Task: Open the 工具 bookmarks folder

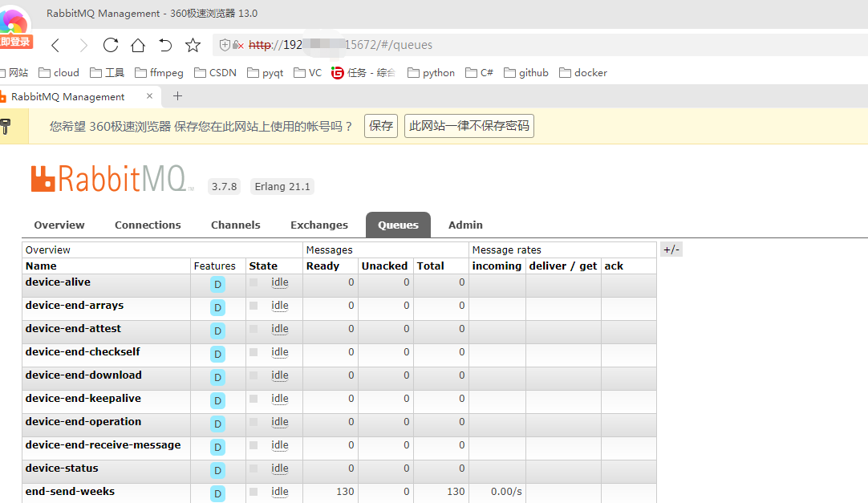Action: pyautogui.click(x=107, y=72)
